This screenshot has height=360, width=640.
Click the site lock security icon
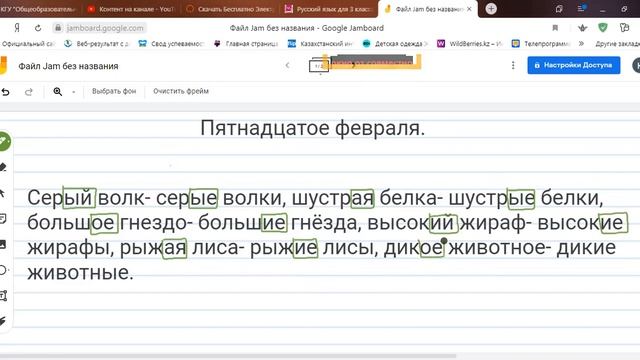tap(58, 28)
